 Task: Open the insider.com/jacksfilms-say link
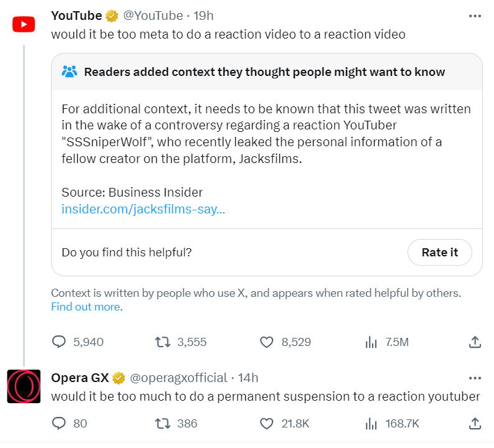coord(143,209)
